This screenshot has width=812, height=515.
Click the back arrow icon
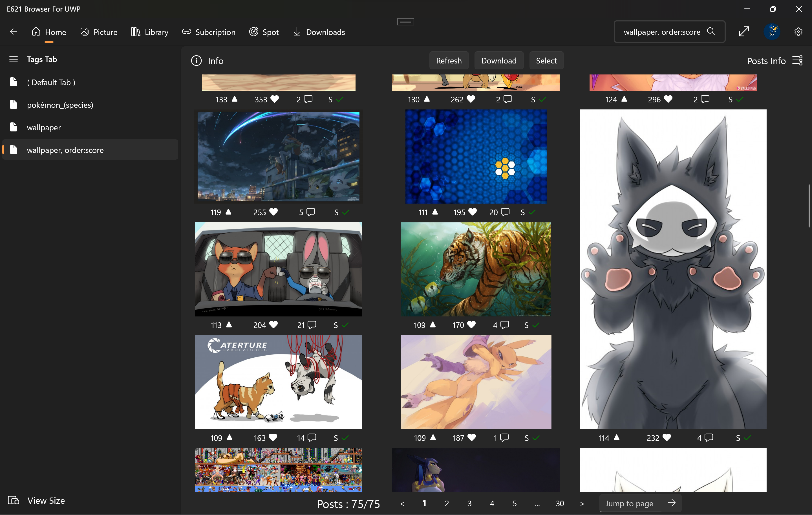pos(14,32)
